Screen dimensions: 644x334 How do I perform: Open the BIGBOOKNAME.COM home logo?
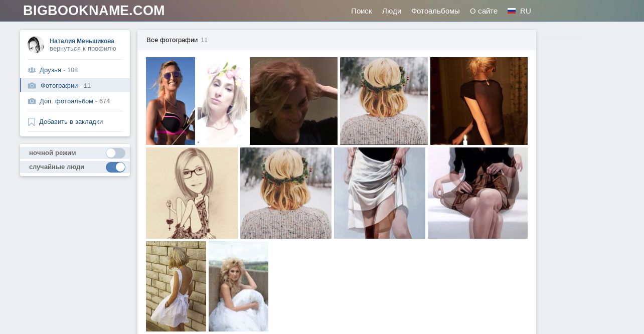(94, 11)
